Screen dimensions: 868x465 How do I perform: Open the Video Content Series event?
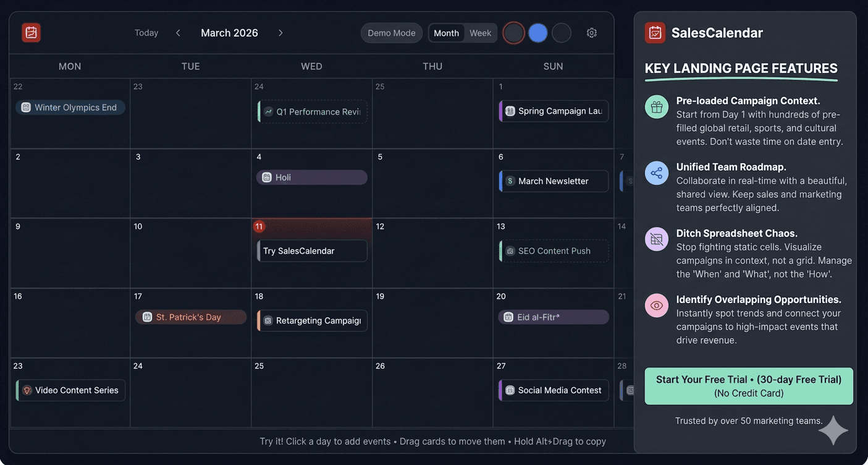pos(70,390)
